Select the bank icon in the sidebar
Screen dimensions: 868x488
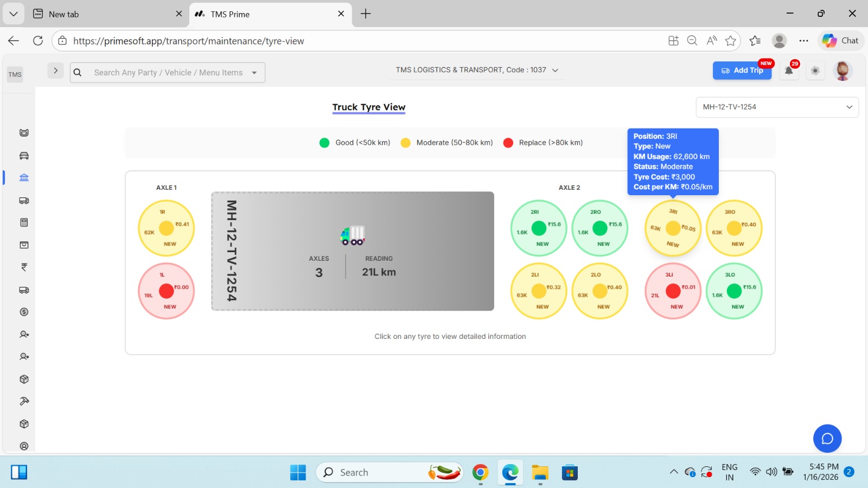(23, 177)
